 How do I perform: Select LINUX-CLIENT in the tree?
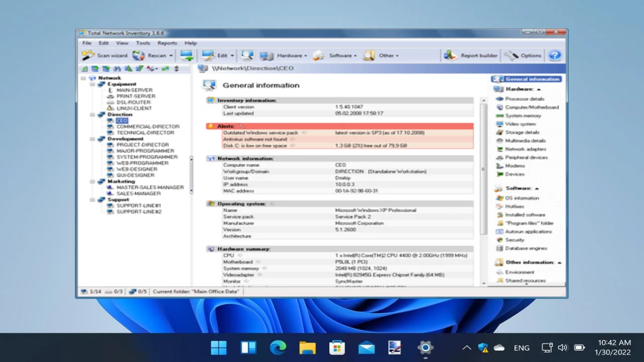[134, 109]
